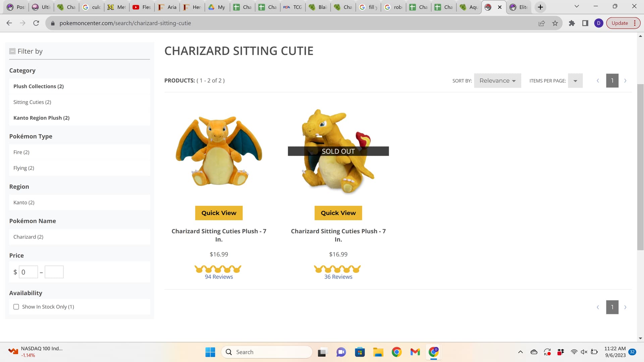Reload the Pokemon Center page
Screen dimensions: 644x362
point(36,23)
